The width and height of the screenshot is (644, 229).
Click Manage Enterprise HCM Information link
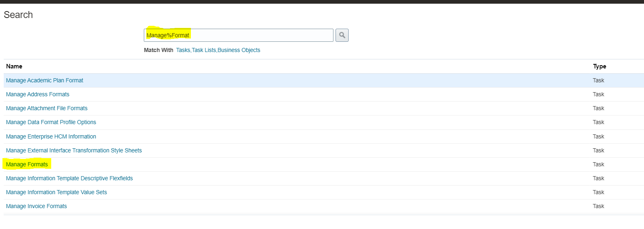pos(51,136)
